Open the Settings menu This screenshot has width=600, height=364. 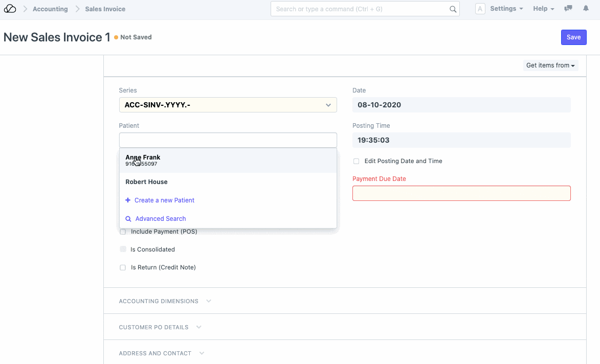click(506, 9)
